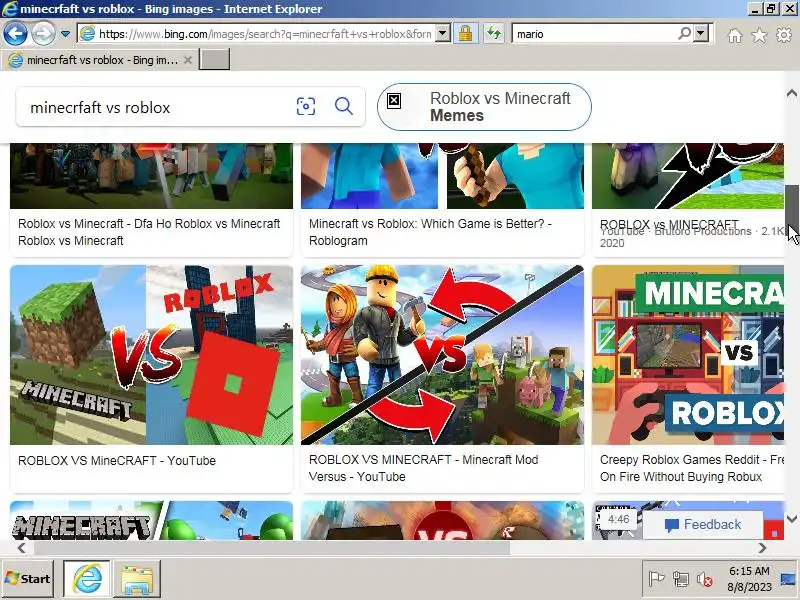Close the minecrfaft vs roblox tab

(188, 60)
